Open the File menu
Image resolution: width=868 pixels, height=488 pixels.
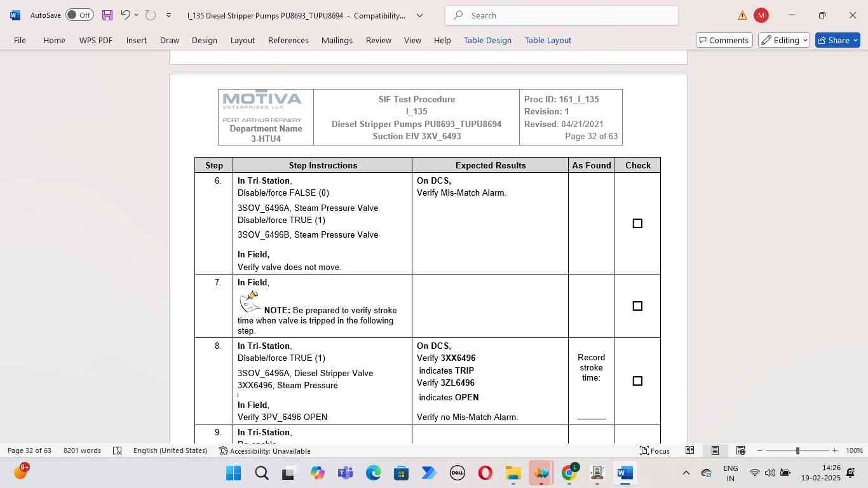point(20,40)
